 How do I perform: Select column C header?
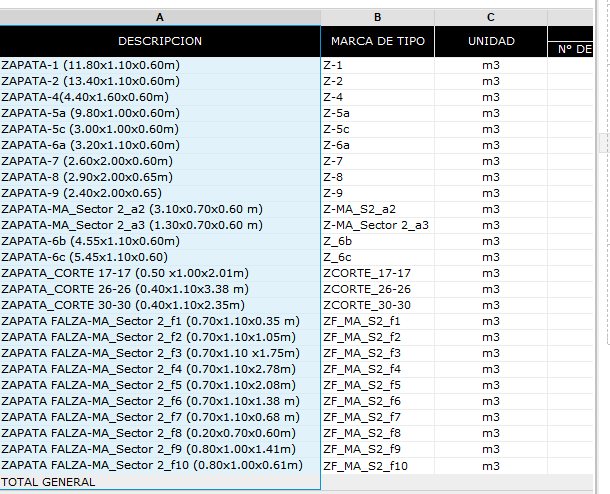(x=491, y=17)
